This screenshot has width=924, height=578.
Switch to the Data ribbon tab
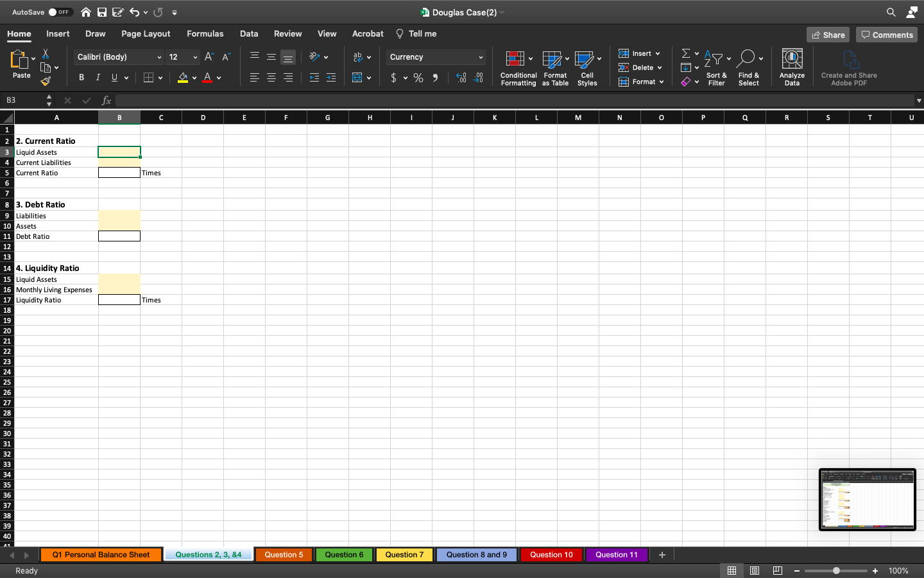249,34
